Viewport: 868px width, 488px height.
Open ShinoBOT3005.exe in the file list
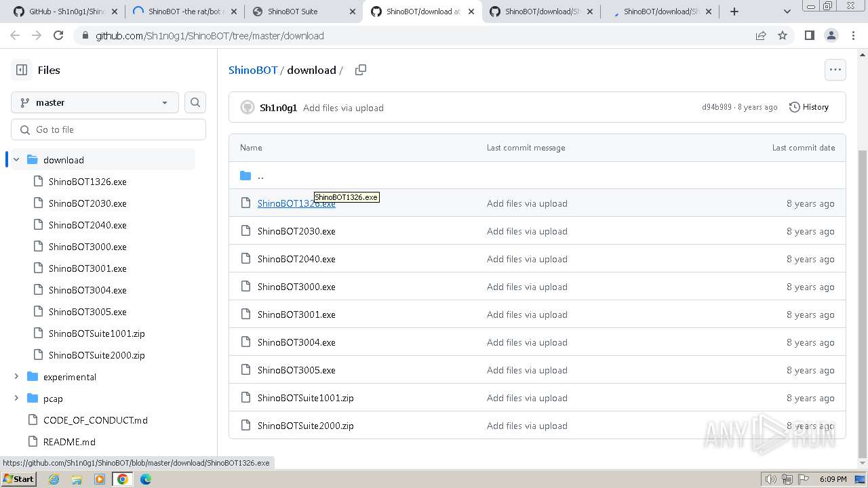pos(296,370)
